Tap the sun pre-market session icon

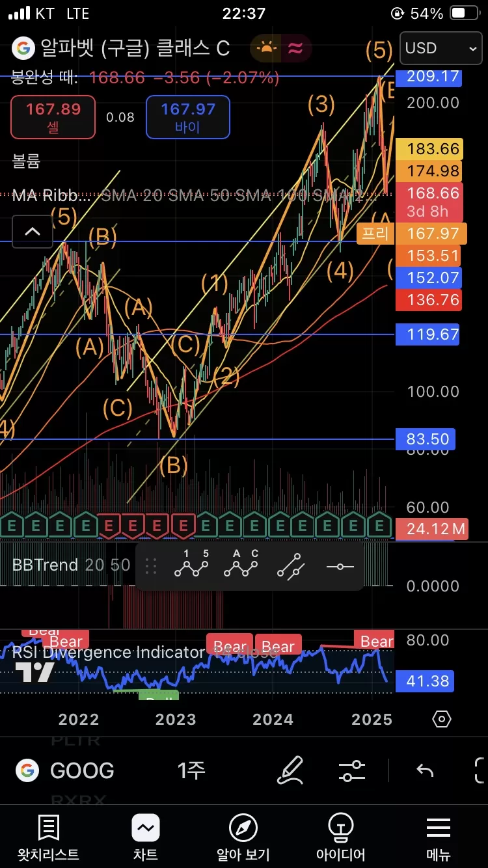coord(266,48)
